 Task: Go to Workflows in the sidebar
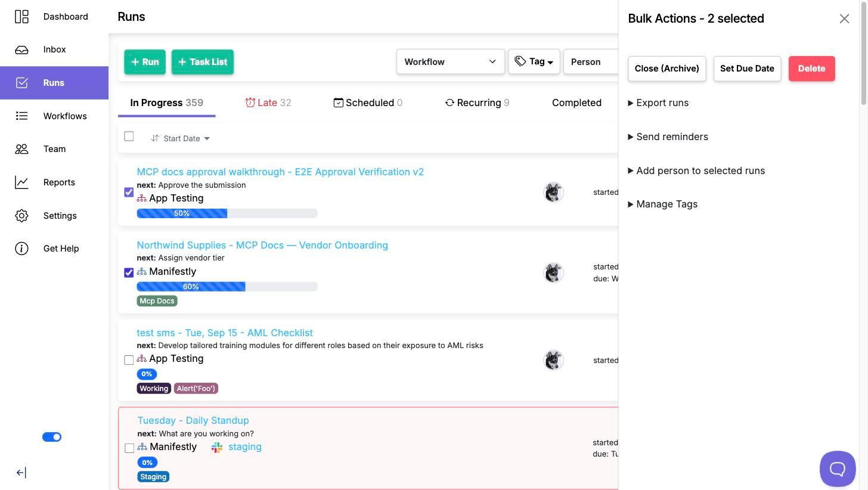pyautogui.click(x=54, y=116)
